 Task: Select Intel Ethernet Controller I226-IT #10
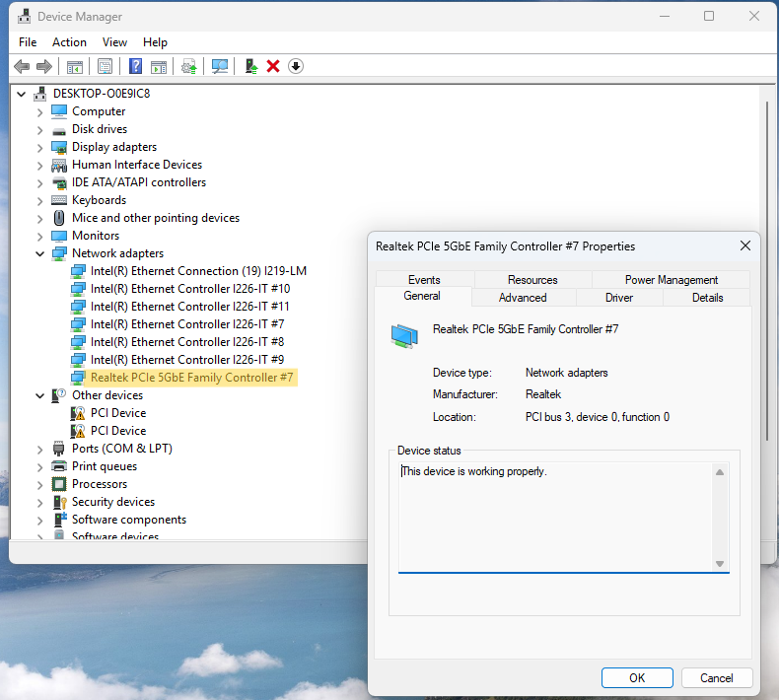(189, 289)
